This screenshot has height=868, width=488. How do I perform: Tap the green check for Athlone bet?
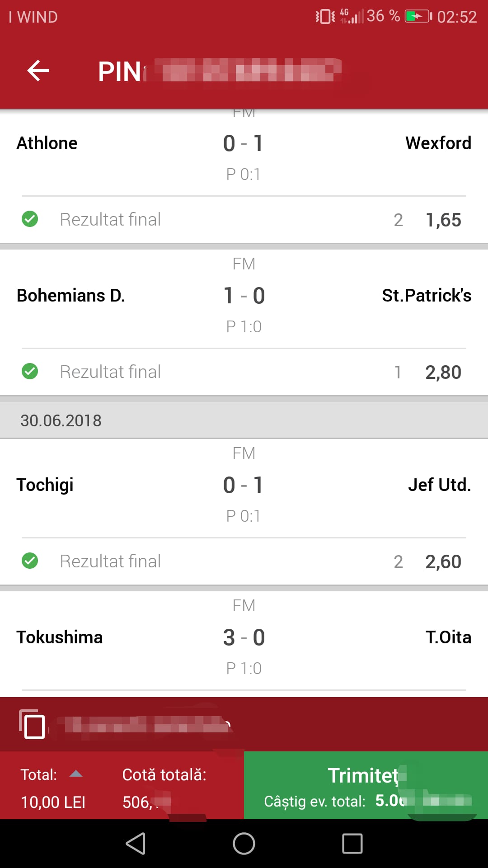[x=30, y=219]
